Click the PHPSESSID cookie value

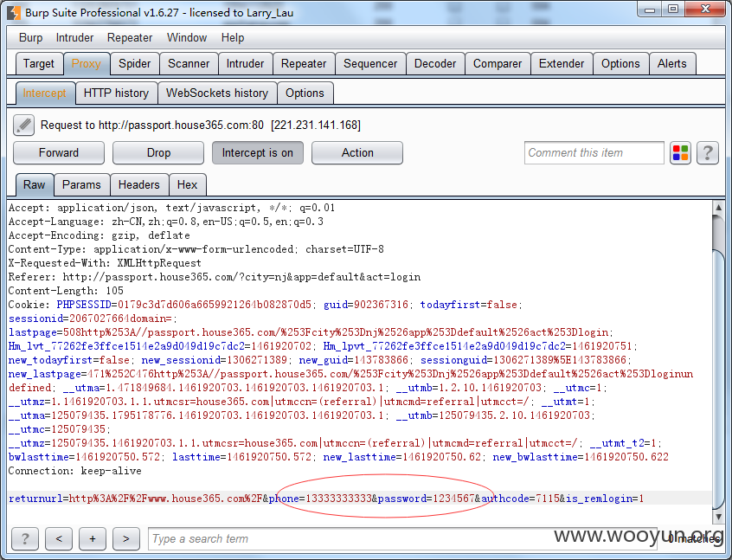point(215,305)
